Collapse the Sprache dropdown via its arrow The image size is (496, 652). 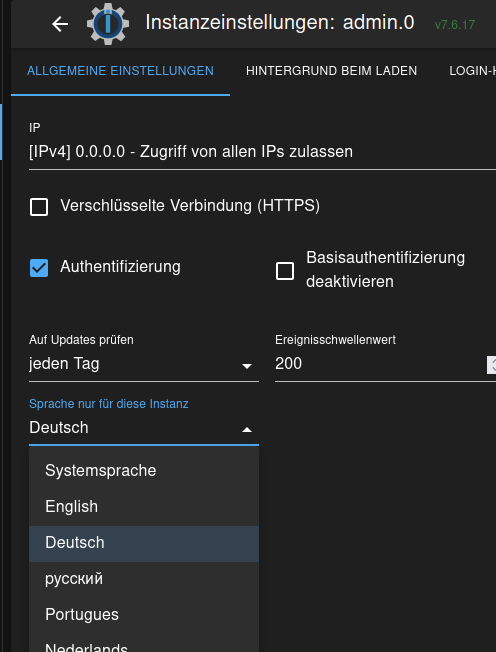[247, 430]
